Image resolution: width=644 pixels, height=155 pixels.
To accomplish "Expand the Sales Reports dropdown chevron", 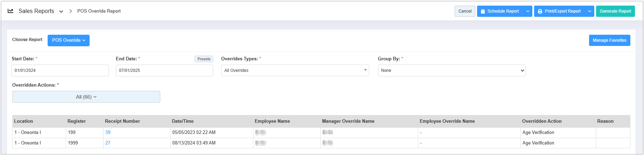I will pyautogui.click(x=61, y=11).
